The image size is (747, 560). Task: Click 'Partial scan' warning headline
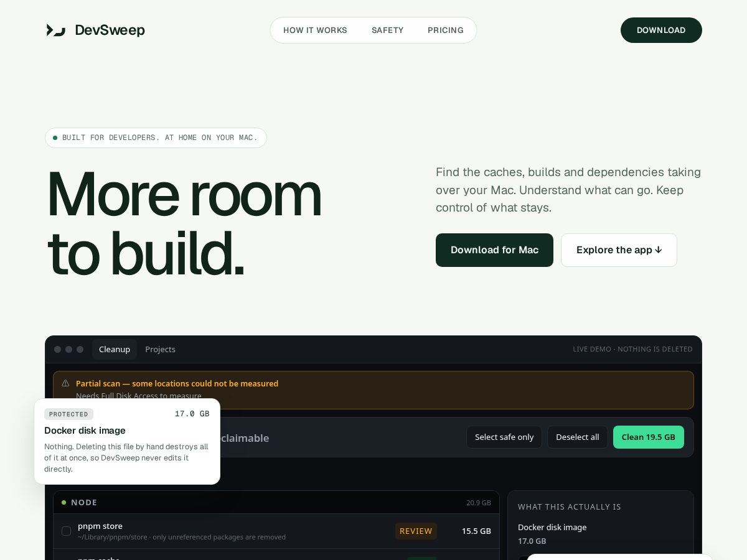point(177,383)
